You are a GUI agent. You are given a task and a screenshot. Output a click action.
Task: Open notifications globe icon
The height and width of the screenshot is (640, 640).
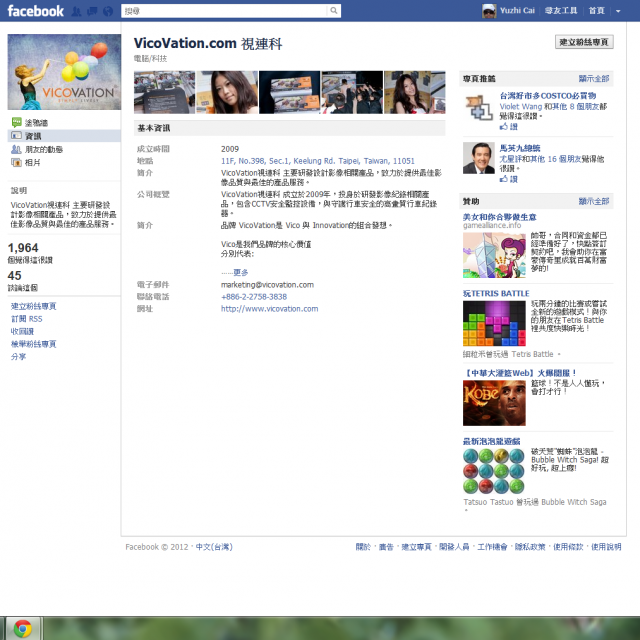(x=108, y=11)
